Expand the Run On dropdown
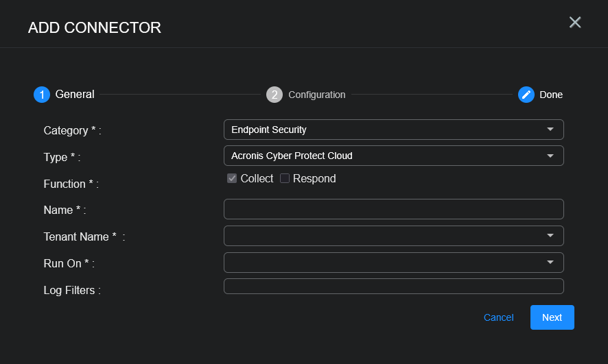 [393, 262]
